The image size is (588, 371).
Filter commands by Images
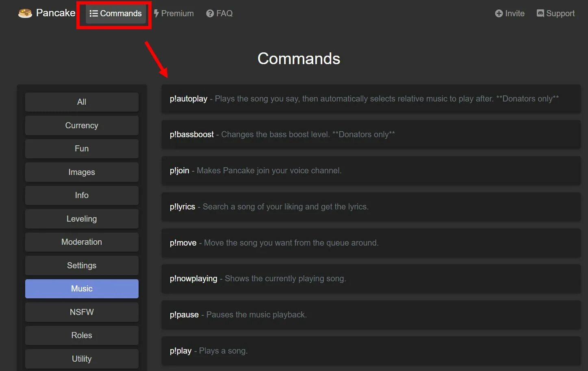point(82,172)
